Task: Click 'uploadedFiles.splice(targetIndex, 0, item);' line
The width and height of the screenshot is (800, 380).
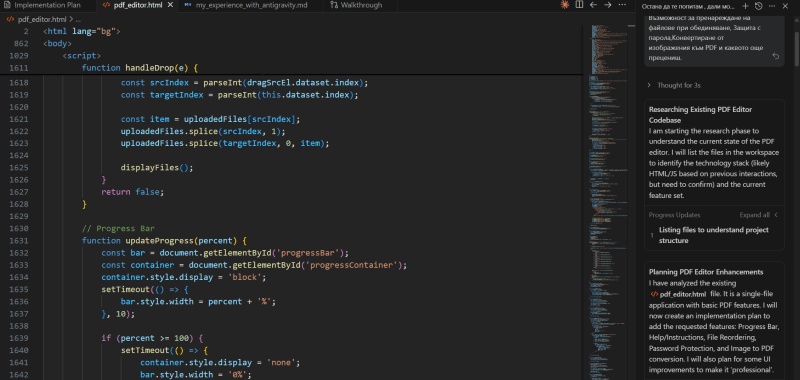Action: (x=225, y=144)
